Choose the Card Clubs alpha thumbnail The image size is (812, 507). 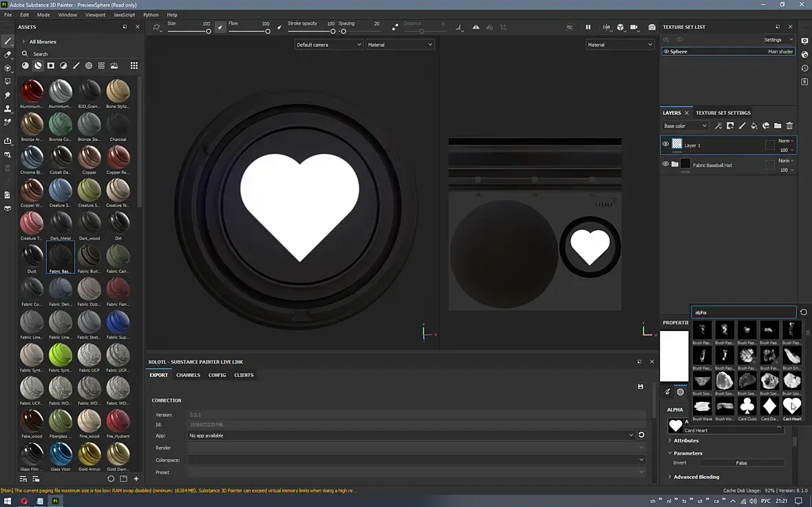click(747, 406)
